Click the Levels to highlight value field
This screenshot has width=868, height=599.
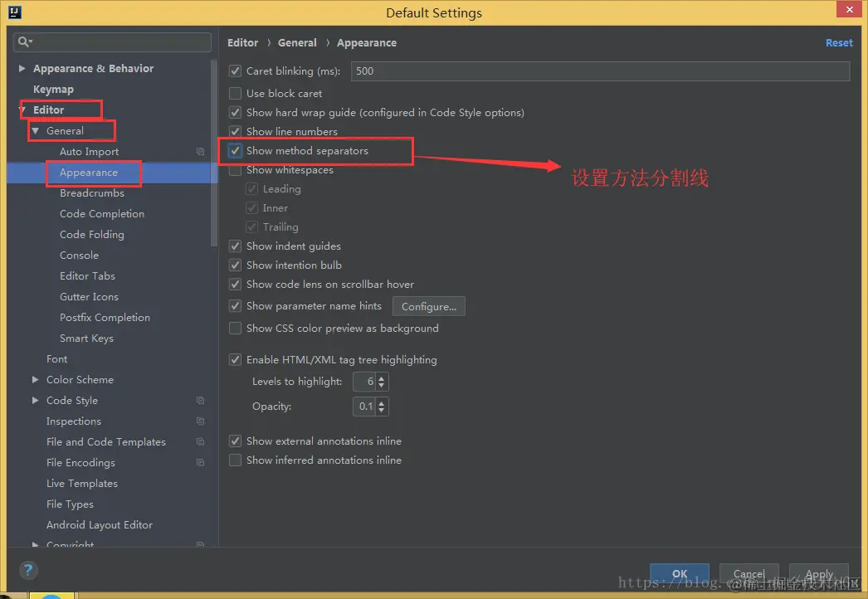coord(364,382)
